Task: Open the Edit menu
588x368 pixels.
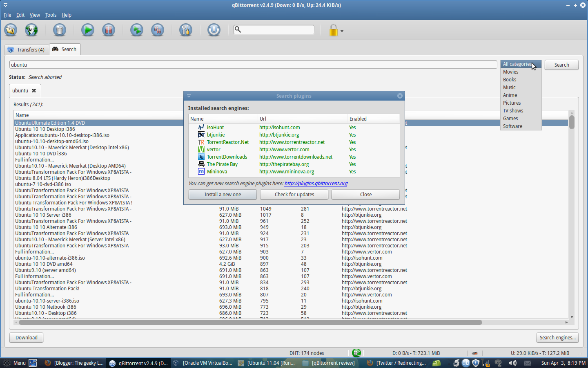Action: click(20, 15)
